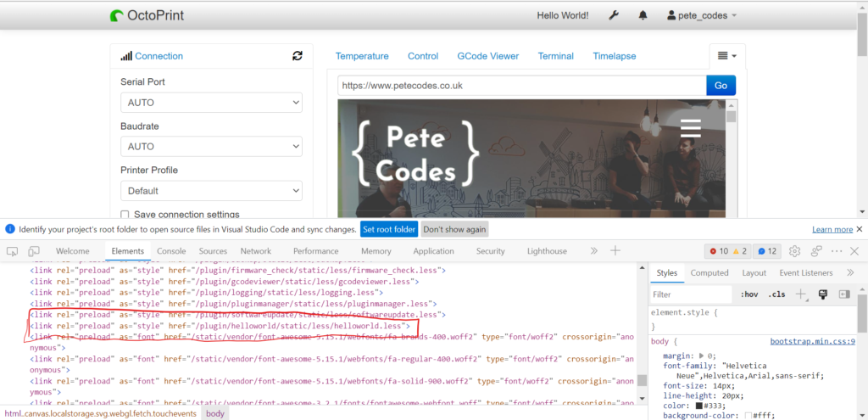Close the DevTools panel
Image resolution: width=868 pixels, height=420 pixels.
tap(854, 251)
